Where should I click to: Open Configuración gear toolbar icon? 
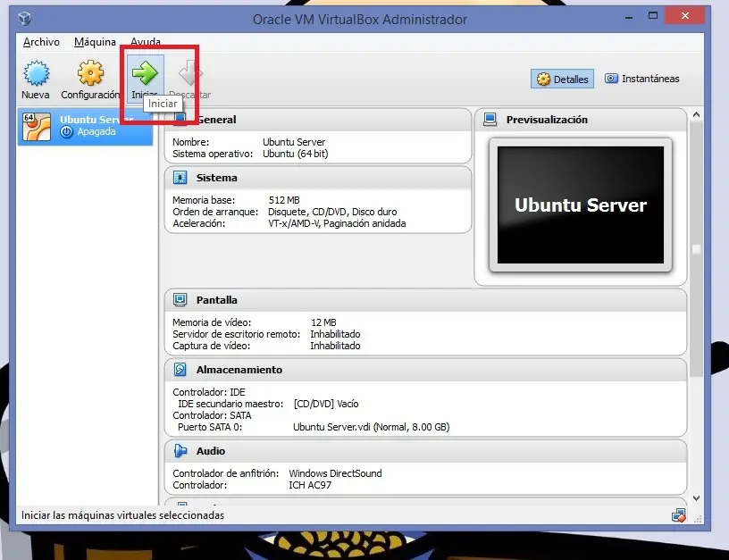[x=90, y=73]
